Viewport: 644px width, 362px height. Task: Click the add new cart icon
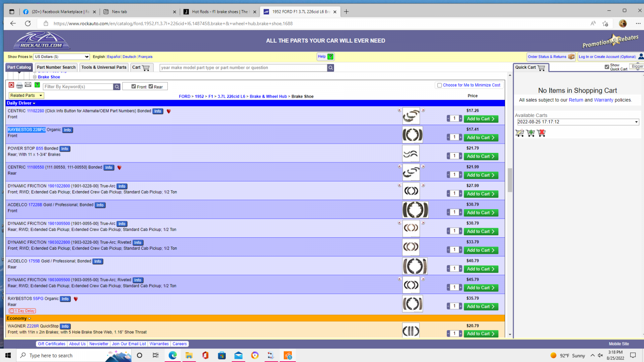click(531, 133)
